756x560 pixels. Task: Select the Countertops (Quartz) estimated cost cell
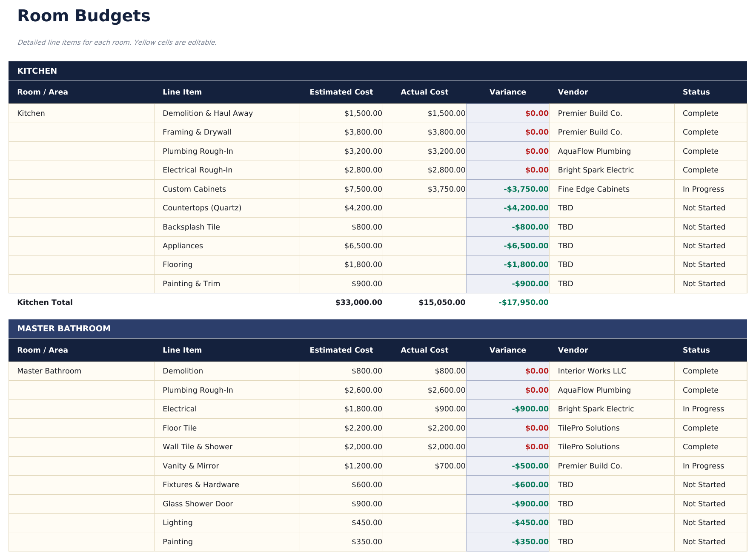click(341, 208)
